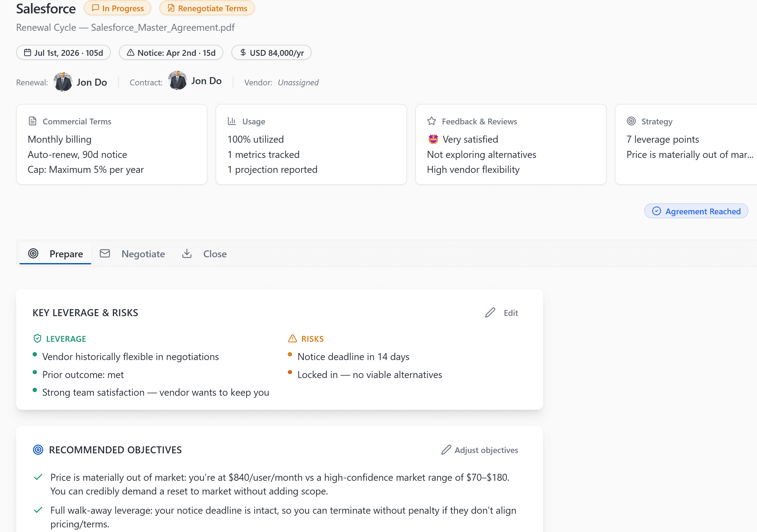
Task: Click the orange Risks warning triangle icon
Action: coord(292,338)
